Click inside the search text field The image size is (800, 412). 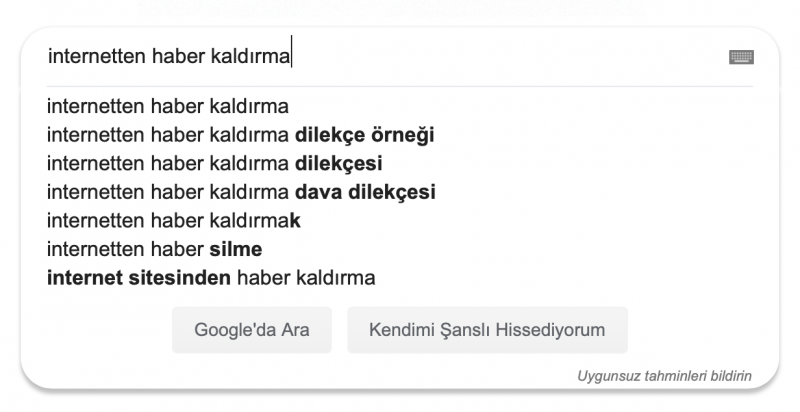[383, 56]
